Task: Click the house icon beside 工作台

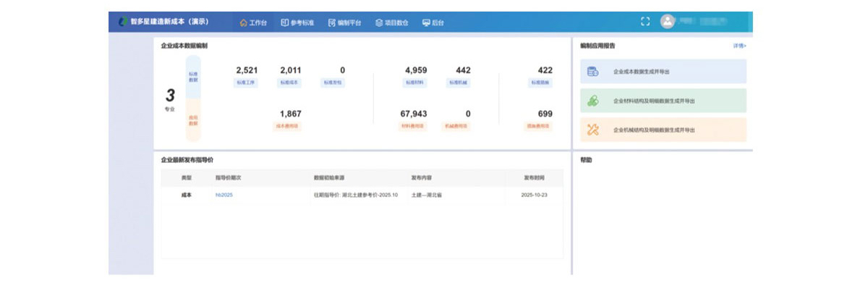Action: point(244,22)
